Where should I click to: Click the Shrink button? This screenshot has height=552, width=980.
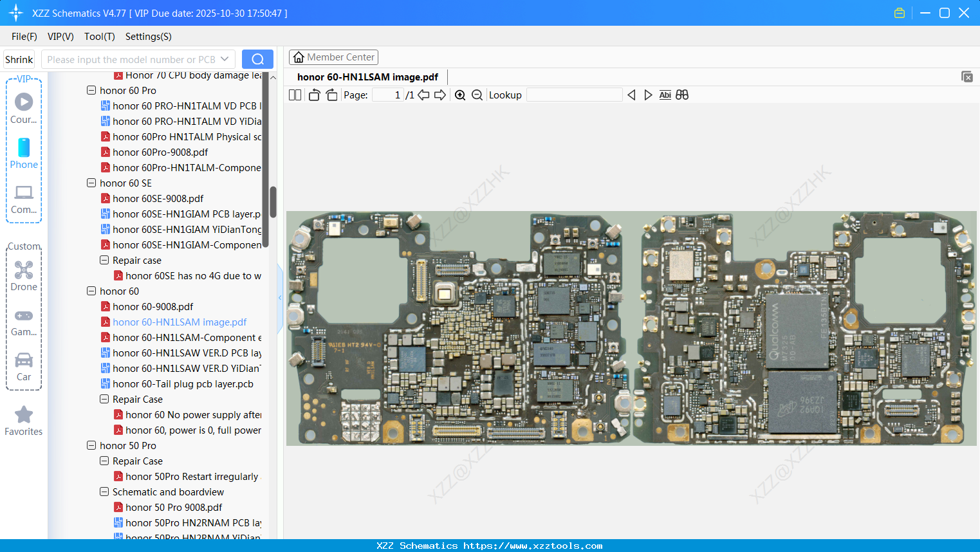point(19,59)
